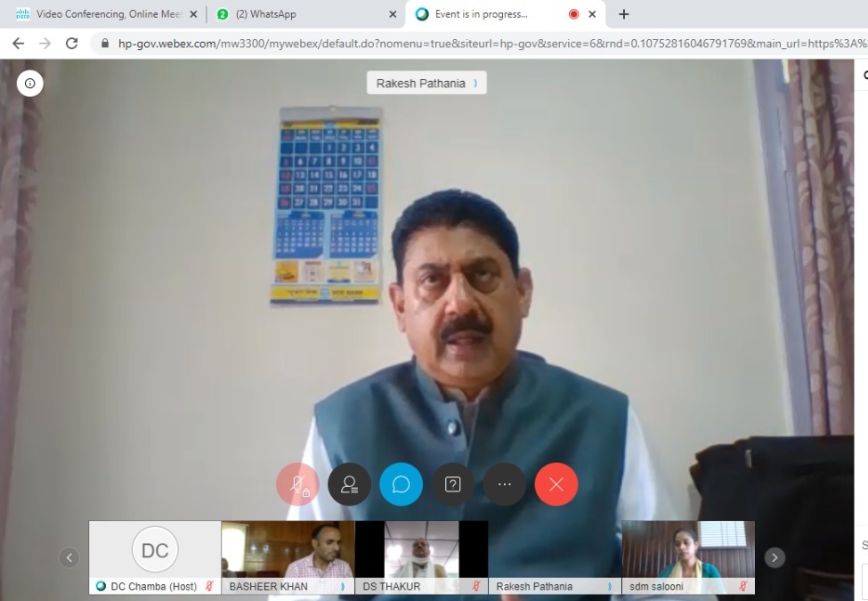Go forward in browser history
Screen dimensions: 868x601
pyautogui.click(x=45, y=43)
